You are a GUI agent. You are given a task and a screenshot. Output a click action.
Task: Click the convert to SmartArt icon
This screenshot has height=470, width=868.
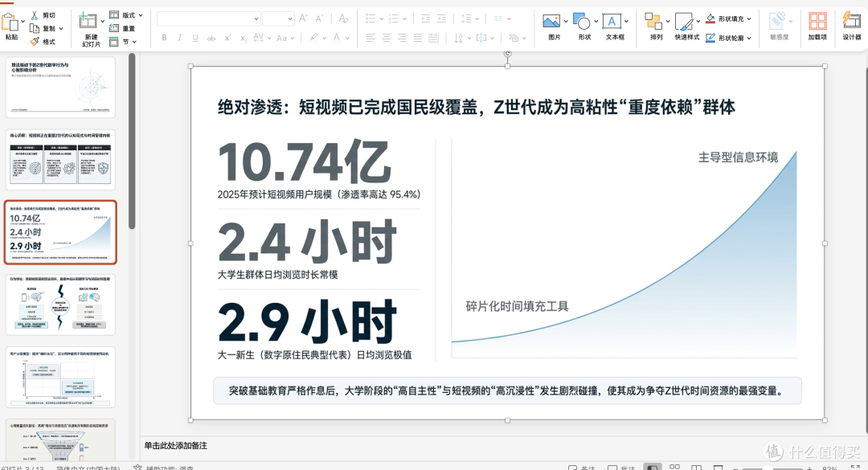[x=514, y=38]
